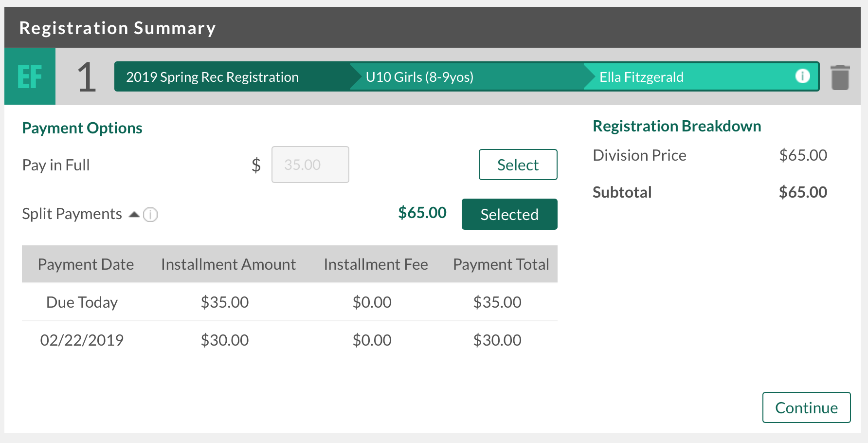Delete registration with the trash icon
This screenshot has height=443, width=868.
pos(840,77)
